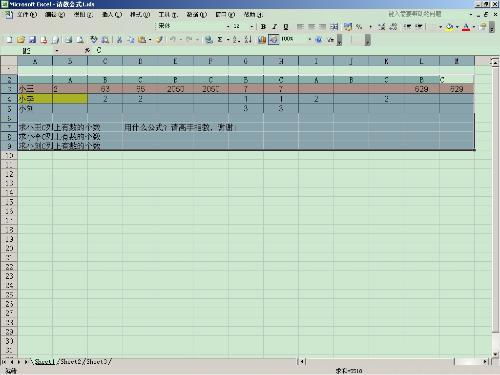Viewport: 500px width, 375px height.
Task: Open the Borders dropdown arrow
Action: [440, 27]
